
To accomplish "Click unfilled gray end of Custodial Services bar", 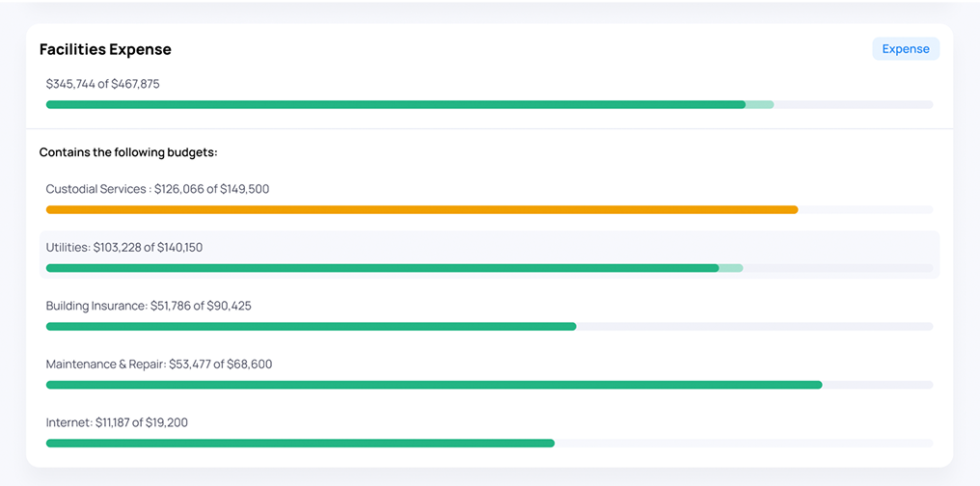I will coord(865,209).
